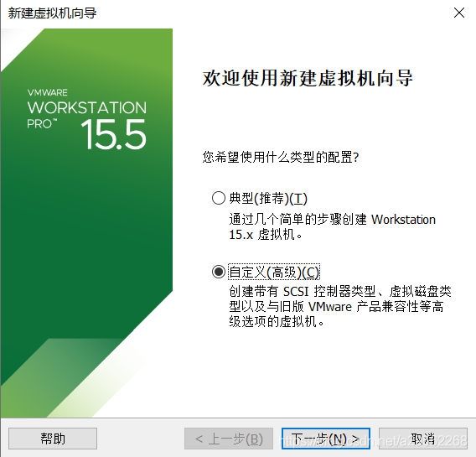Click the 典型(推荐)(T) option label
476x457 pixels.
click(x=268, y=198)
